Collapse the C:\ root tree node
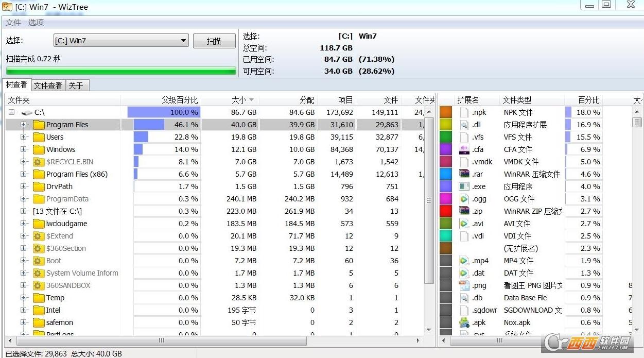Image resolution: width=644 pixels, height=358 pixels. (x=11, y=112)
